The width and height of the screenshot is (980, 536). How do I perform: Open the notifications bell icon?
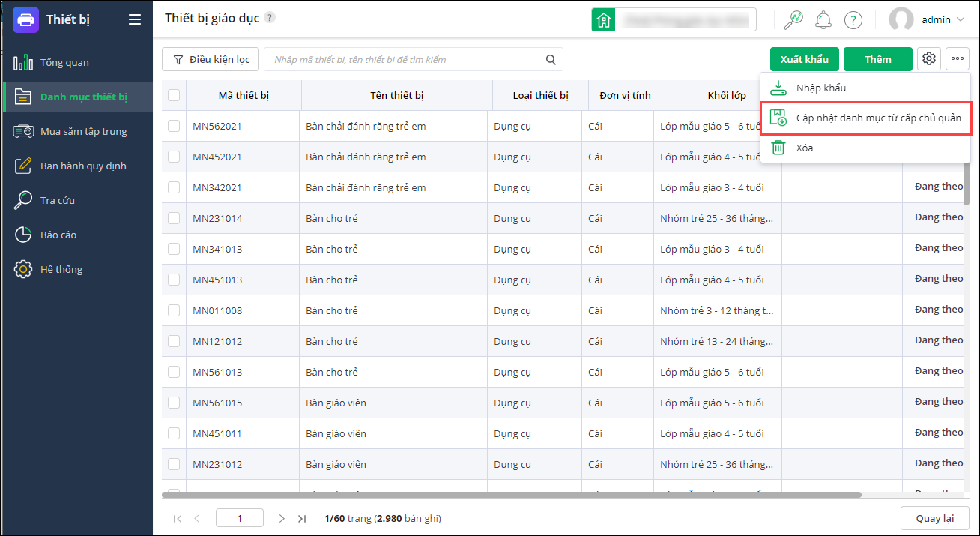pyautogui.click(x=823, y=20)
